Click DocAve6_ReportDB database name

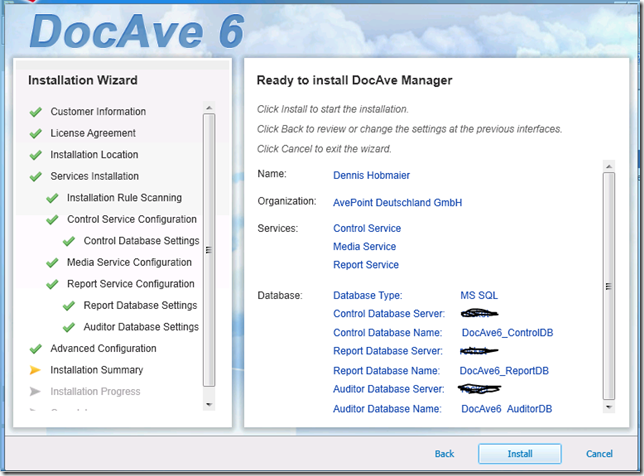click(504, 371)
